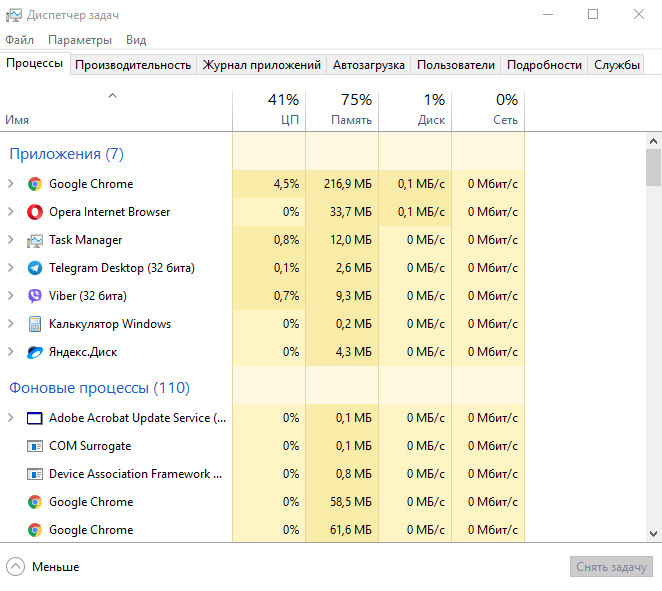The height and width of the screenshot is (591, 662).
Task: Select the Калькулятор Windows name
Action: (110, 324)
